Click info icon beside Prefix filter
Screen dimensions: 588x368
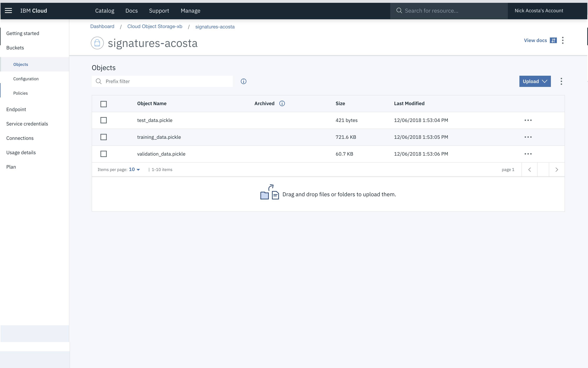[x=243, y=81]
